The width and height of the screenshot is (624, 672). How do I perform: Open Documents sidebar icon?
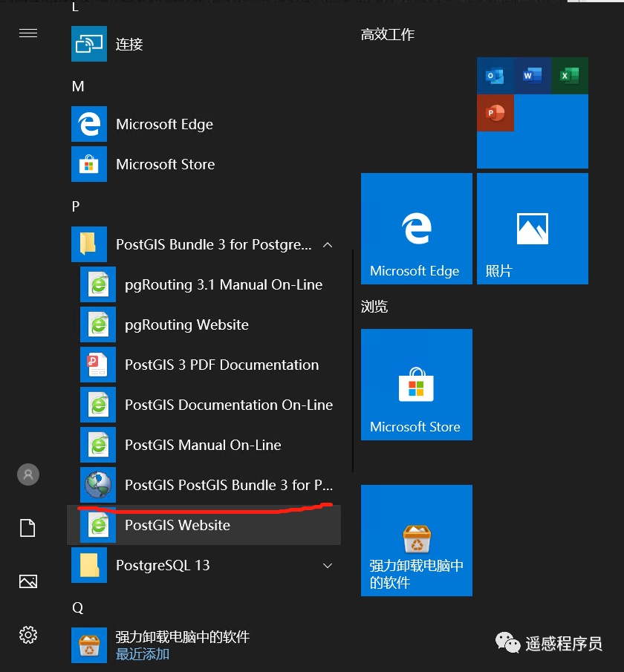(28, 527)
